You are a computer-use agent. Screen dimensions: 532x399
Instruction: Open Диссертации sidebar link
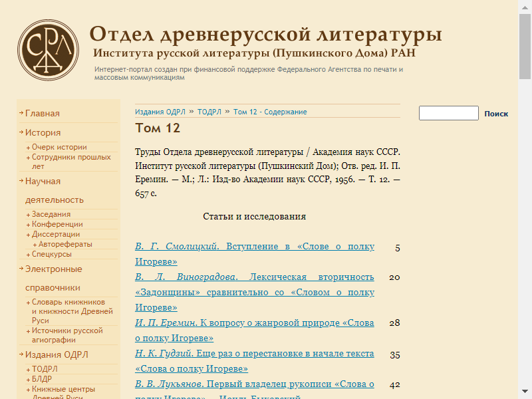[x=56, y=234]
